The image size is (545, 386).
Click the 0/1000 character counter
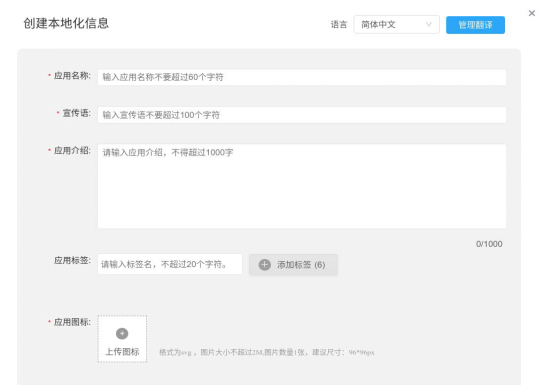[489, 244]
